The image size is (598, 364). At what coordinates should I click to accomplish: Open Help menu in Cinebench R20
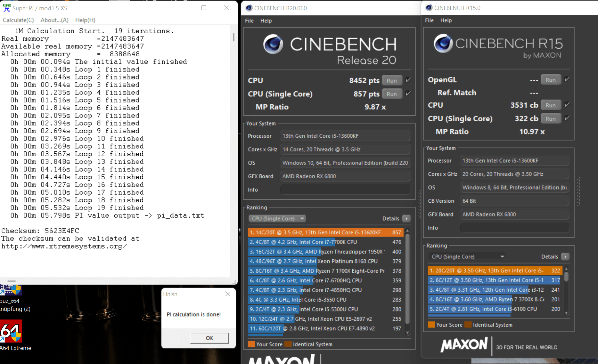(x=266, y=20)
